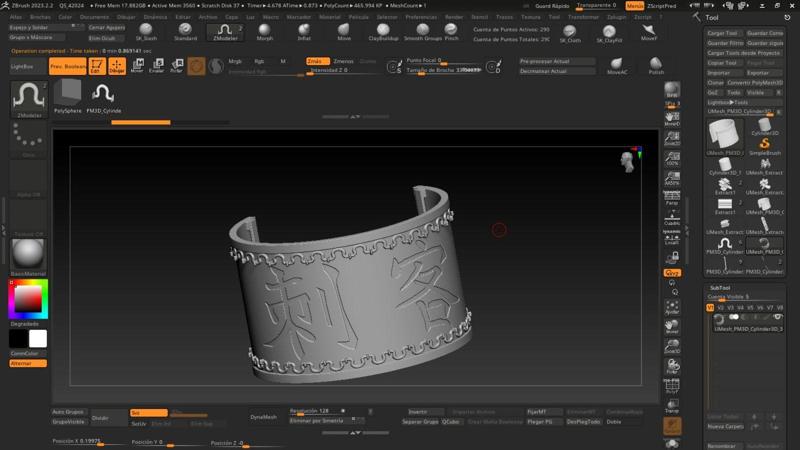Image resolution: width=800 pixels, height=450 pixels.
Task: Expand Lightbox▶Tools in Tool palette
Action: pos(728,102)
